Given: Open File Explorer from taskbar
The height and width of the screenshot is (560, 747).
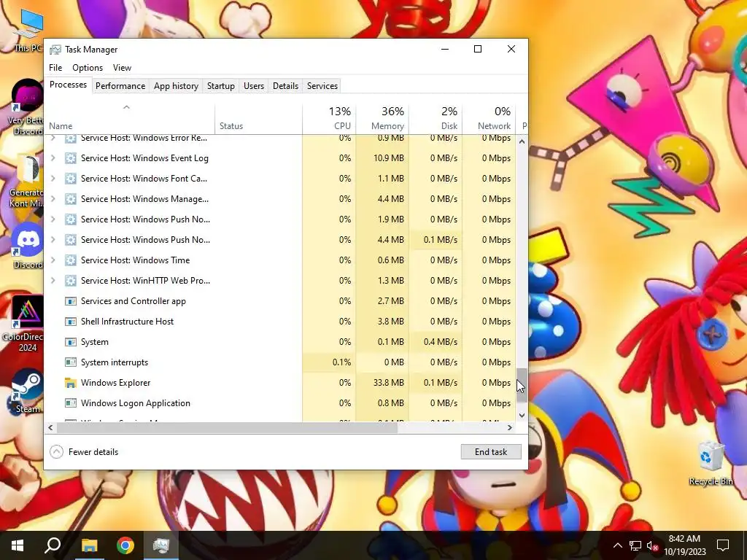Looking at the screenshot, I should tap(89, 545).
